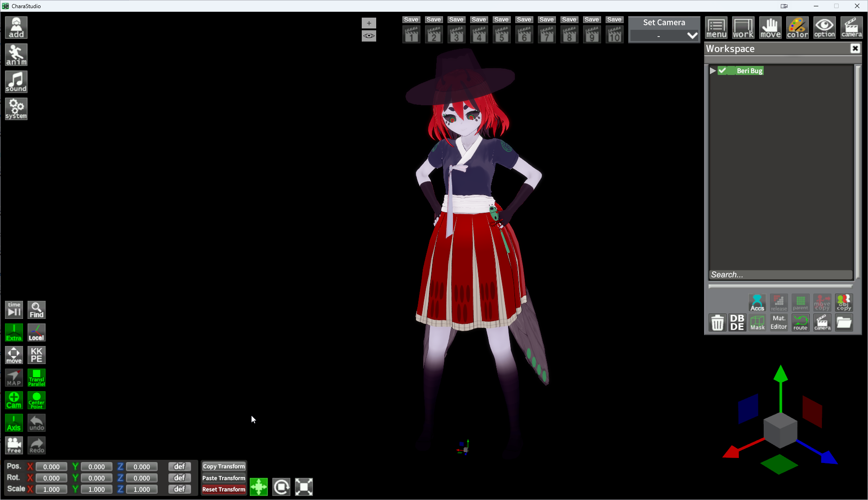Toggle the Cam button
The height and width of the screenshot is (500, 868).
[x=14, y=400]
